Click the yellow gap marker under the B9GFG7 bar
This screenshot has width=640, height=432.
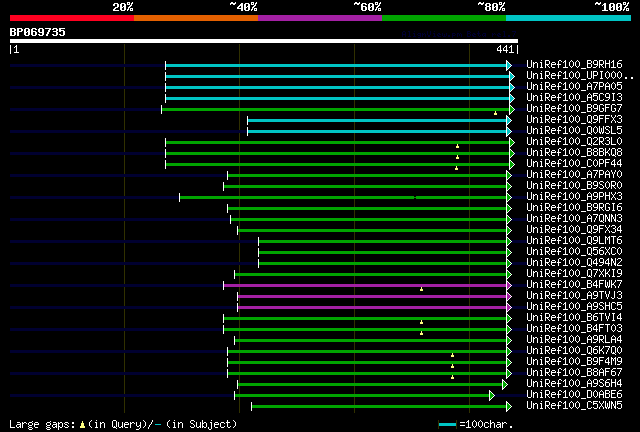click(x=495, y=113)
